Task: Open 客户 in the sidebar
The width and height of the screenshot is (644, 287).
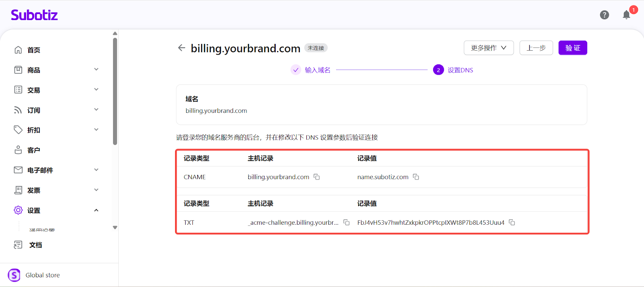Action: click(x=34, y=150)
